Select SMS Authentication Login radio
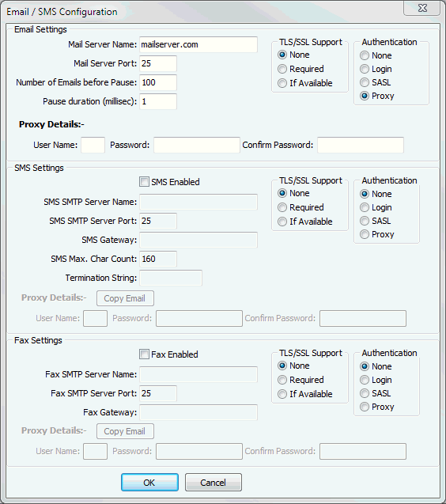 [x=365, y=207]
